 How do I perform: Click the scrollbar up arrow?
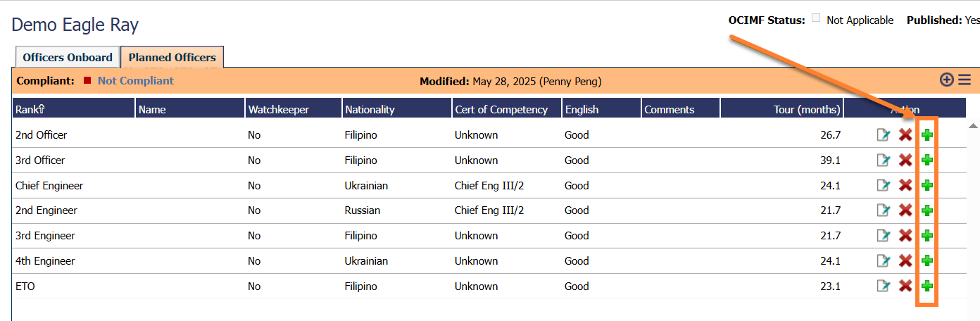coord(973,126)
